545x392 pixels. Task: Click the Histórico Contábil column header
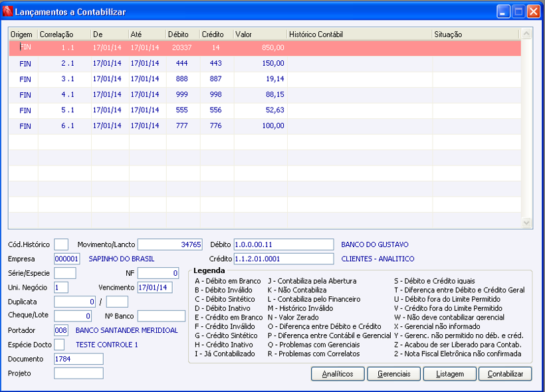(359, 34)
